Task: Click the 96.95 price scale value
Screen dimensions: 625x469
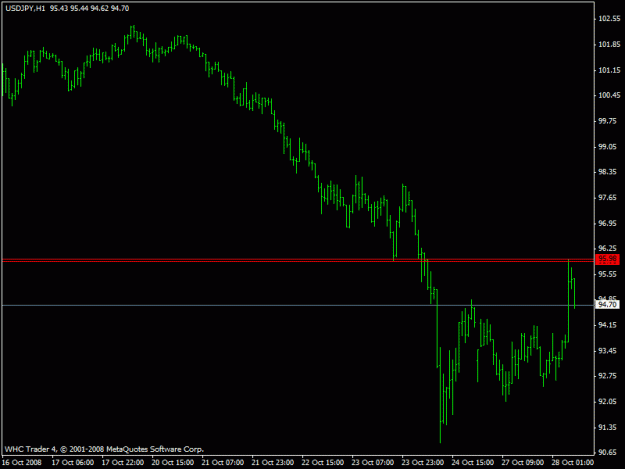Action: coord(609,224)
